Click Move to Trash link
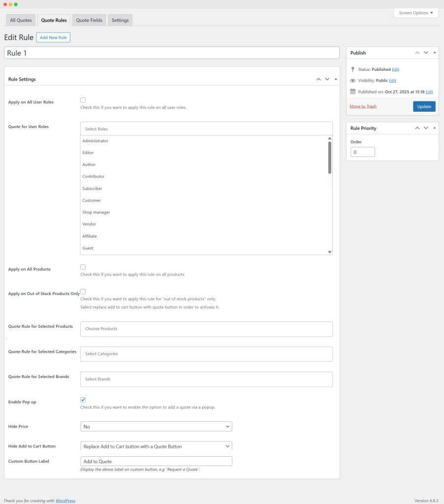 (363, 106)
